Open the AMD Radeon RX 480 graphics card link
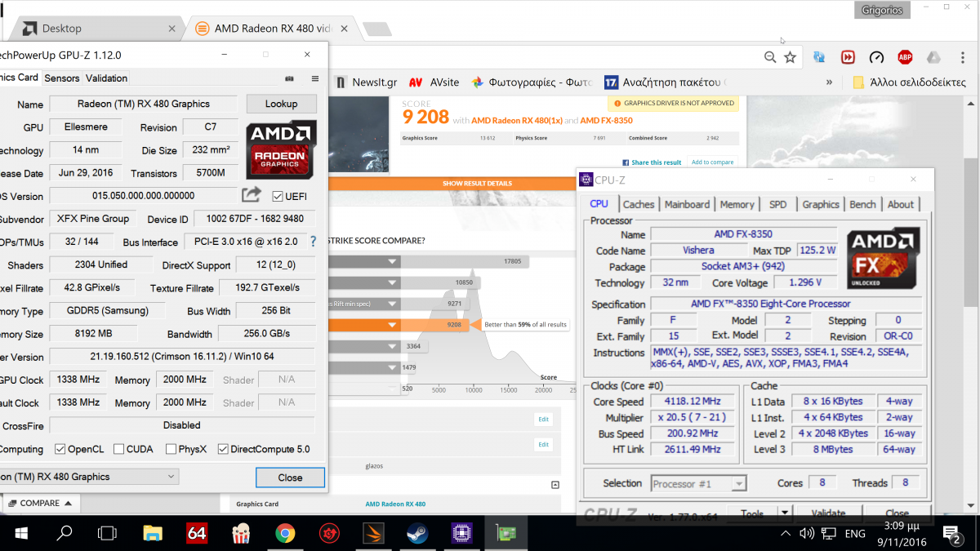The image size is (980, 551). 395,504
